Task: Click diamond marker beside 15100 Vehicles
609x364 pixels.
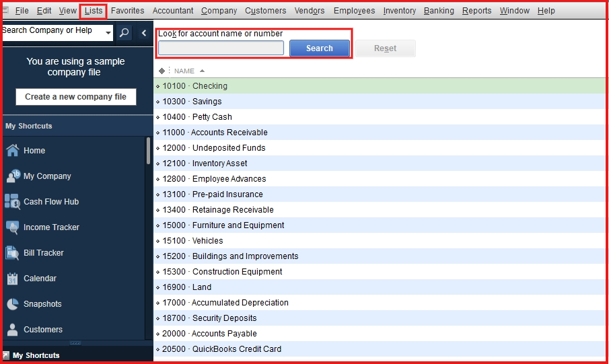Action: [157, 241]
